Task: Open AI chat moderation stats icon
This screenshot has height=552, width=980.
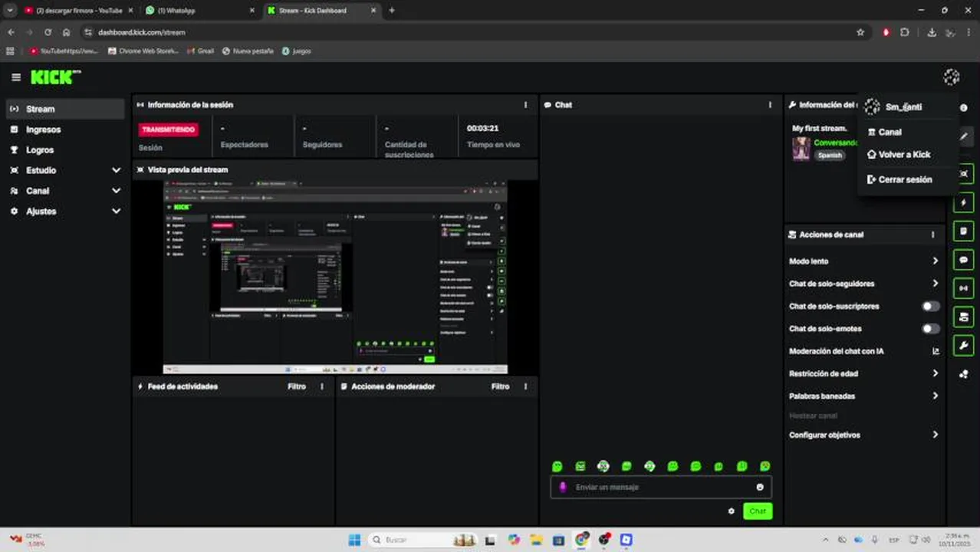Action: point(936,351)
